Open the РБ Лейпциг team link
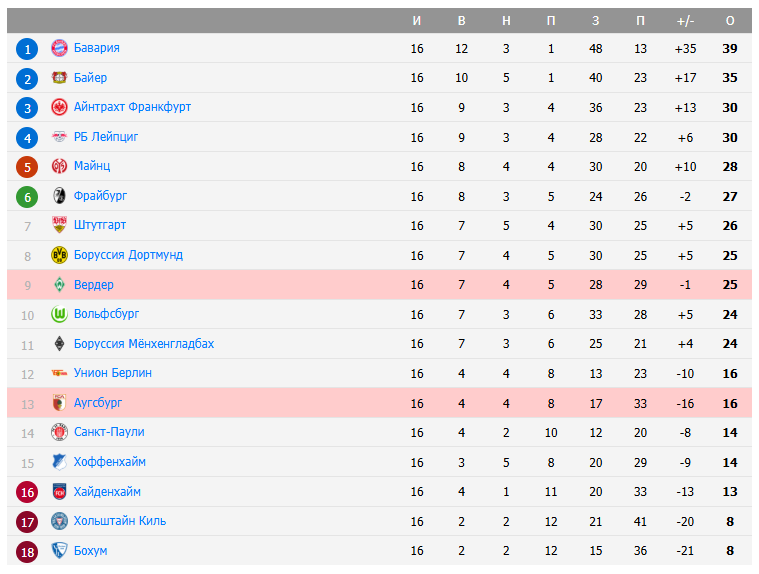759x574 pixels. tap(106, 137)
